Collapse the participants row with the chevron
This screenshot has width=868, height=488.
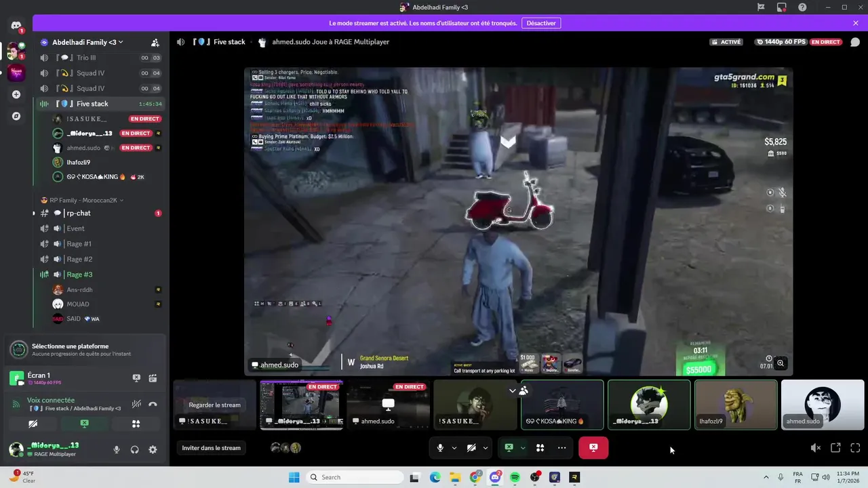pyautogui.click(x=513, y=390)
